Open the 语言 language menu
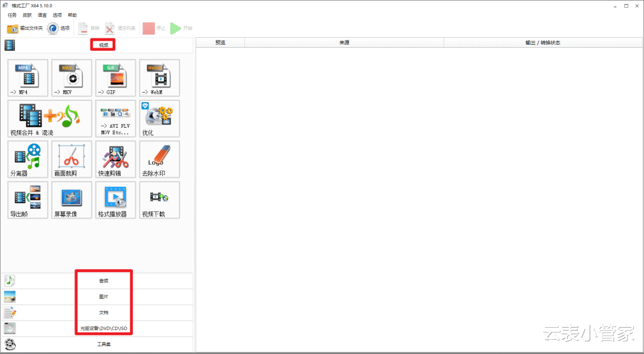The height and width of the screenshot is (354, 644). tap(42, 15)
